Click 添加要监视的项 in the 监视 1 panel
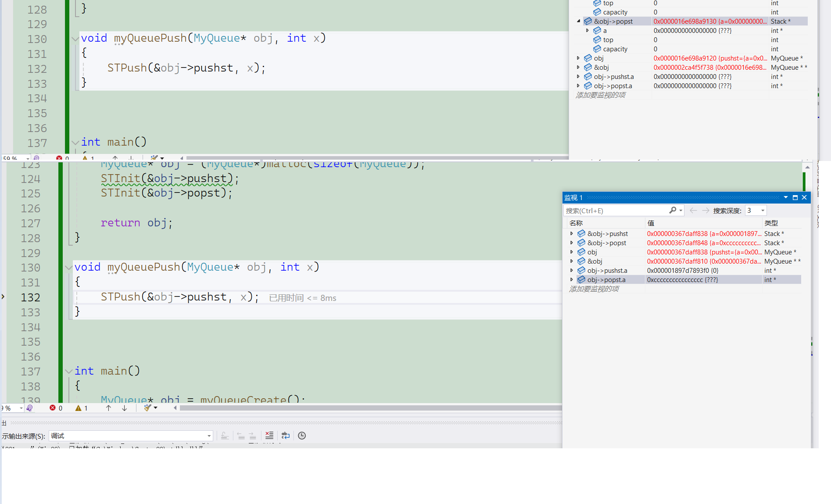The height and width of the screenshot is (504, 831). coord(594,289)
